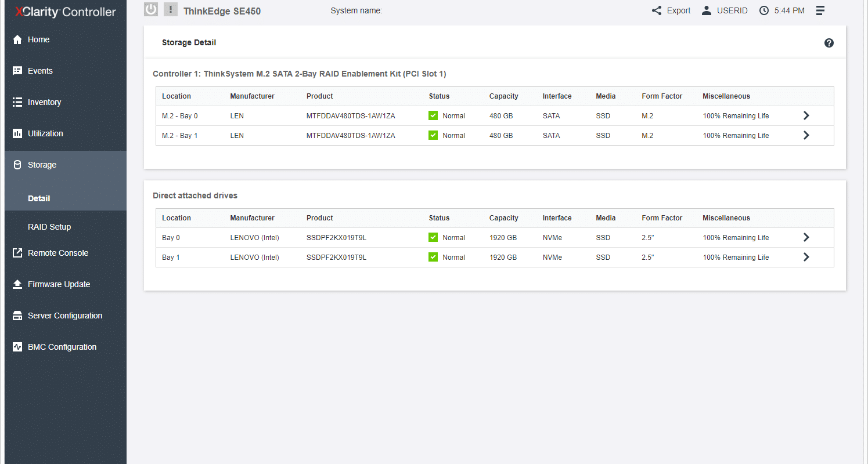Click NVMe interface in Bay 1 row

click(x=552, y=258)
